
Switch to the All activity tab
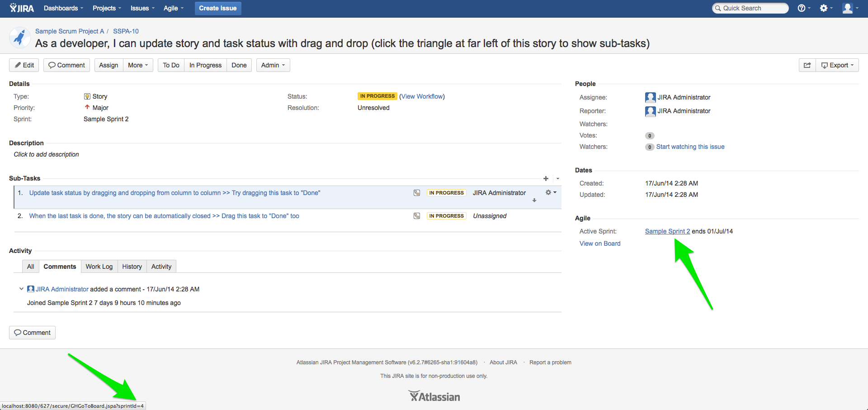point(30,267)
